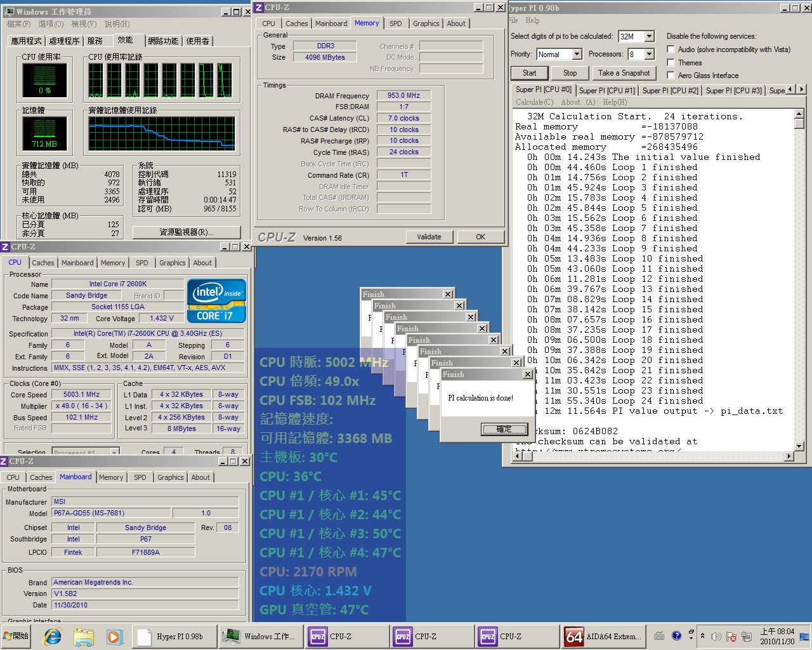Click the title icon of the CPU-Z Processor window
Viewport: 812px width, 650px height.
[x=5, y=247]
